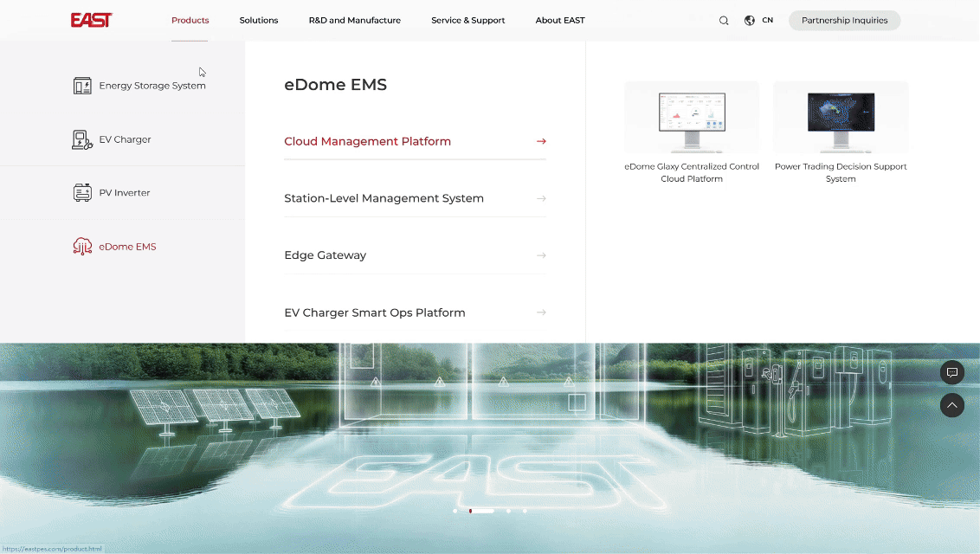Open the Solutions menu
The height and width of the screenshot is (554, 980).
pos(259,20)
